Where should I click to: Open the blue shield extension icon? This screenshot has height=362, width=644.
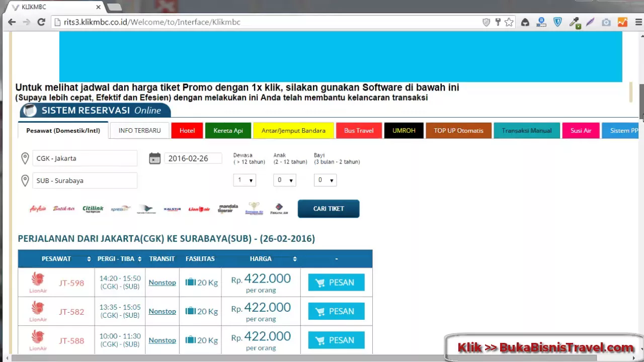tap(557, 22)
